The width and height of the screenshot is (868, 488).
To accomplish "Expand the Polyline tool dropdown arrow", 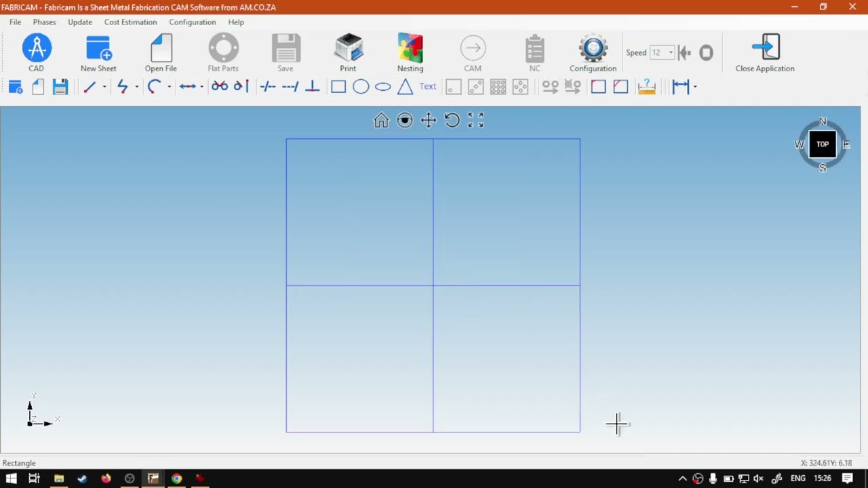I will pos(137,87).
